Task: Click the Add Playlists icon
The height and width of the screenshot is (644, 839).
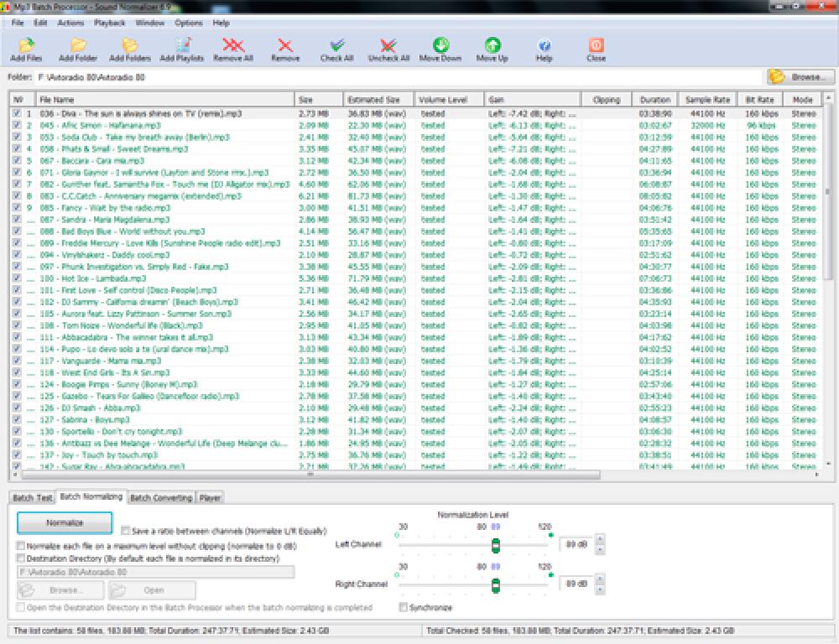Action: coord(185,47)
